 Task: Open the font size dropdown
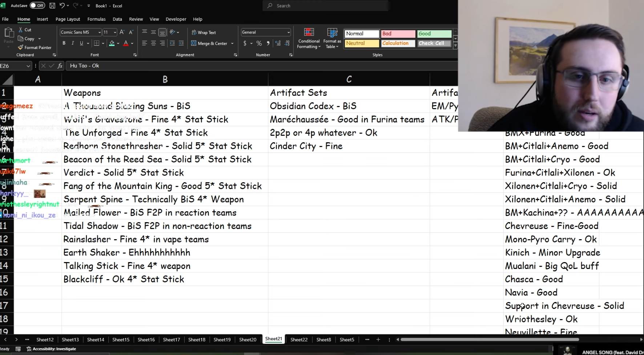(x=115, y=32)
